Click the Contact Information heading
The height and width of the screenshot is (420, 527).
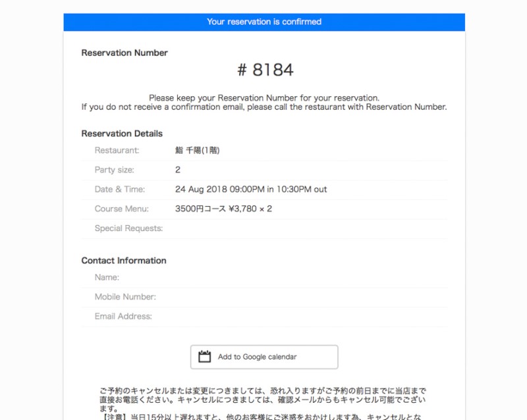pos(124,261)
